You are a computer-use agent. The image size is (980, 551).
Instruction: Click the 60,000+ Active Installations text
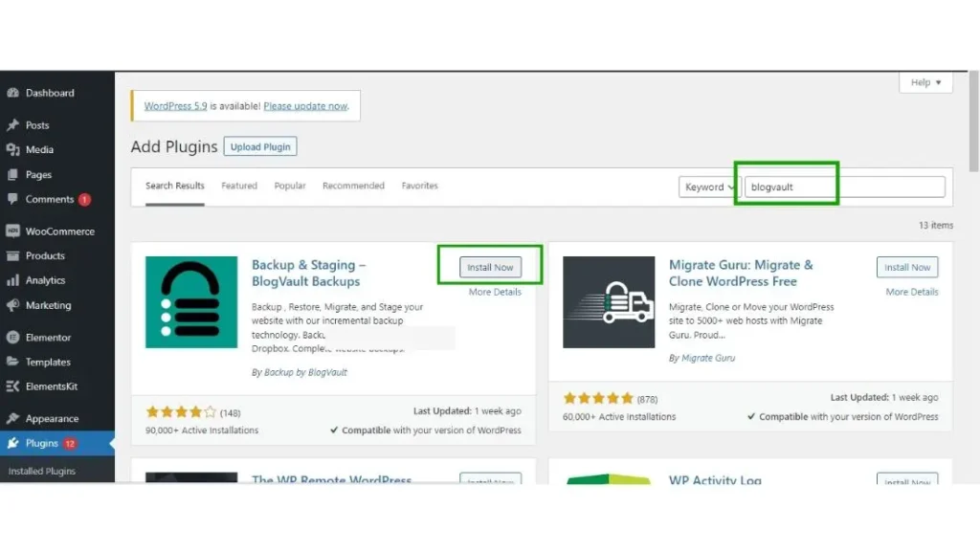[619, 416]
